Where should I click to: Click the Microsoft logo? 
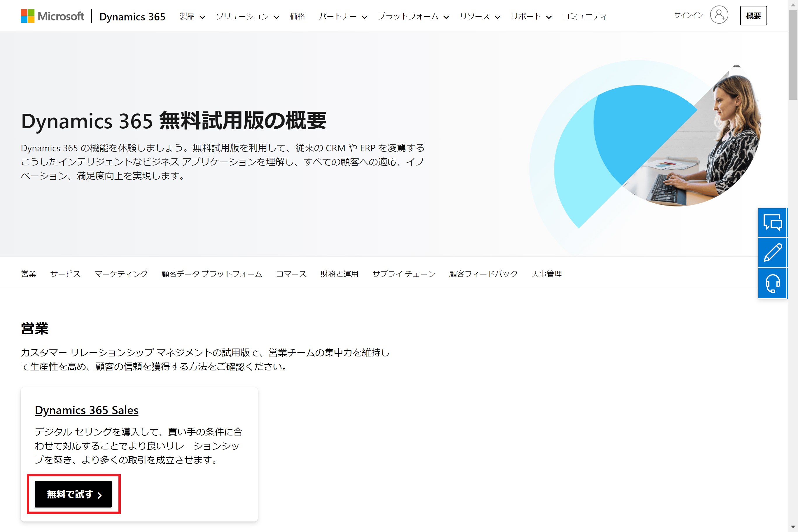click(52, 16)
